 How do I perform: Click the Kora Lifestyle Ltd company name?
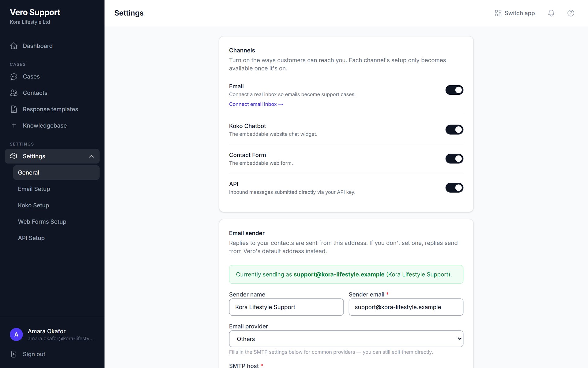pyautogui.click(x=30, y=22)
